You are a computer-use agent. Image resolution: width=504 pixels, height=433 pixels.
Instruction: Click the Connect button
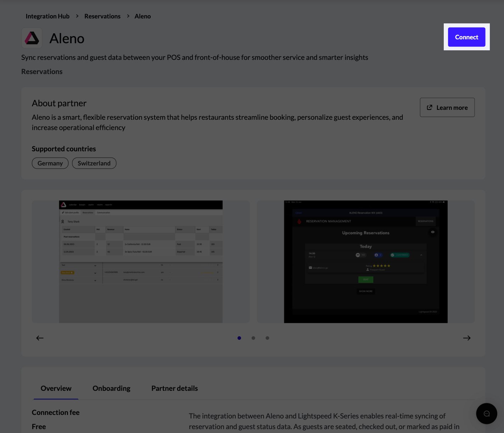click(x=466, y=37)
